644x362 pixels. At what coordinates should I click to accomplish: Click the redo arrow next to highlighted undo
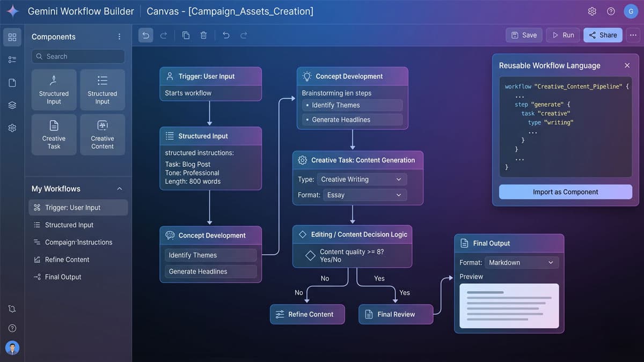pyautogui.click(x=164, y=35)
